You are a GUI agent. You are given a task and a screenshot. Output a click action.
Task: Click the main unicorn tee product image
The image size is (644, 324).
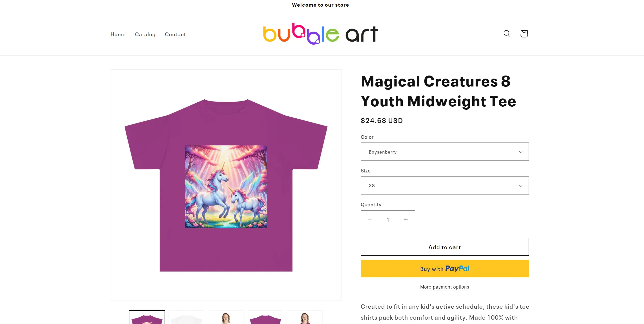[x=226, y=185]
